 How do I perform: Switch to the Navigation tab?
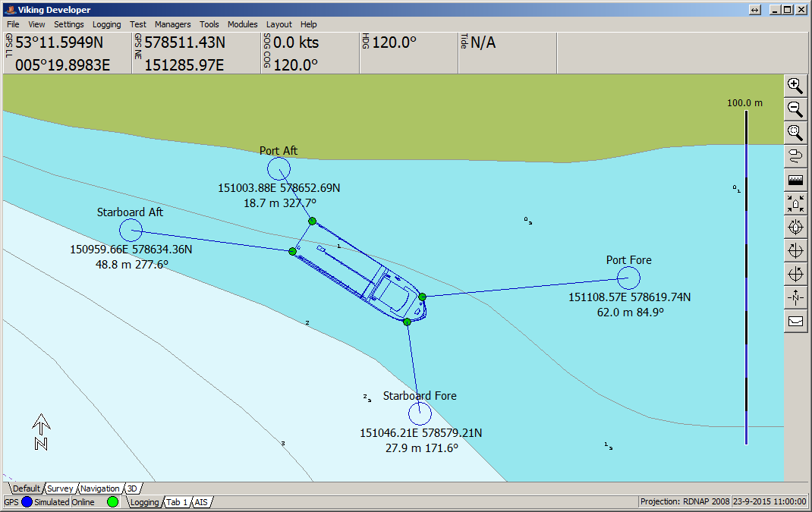coord(100,488)
